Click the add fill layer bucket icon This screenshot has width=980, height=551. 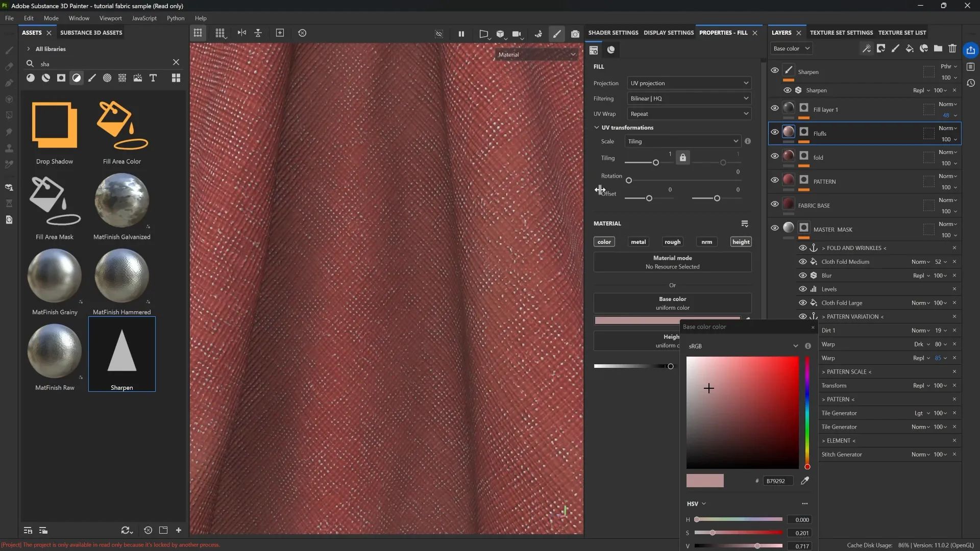pos(910,48)
